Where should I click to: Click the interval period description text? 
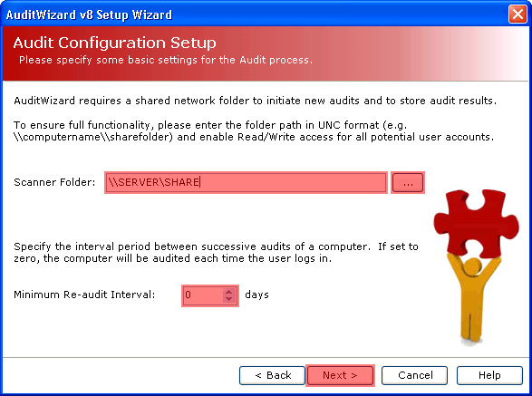click(216, 253)
